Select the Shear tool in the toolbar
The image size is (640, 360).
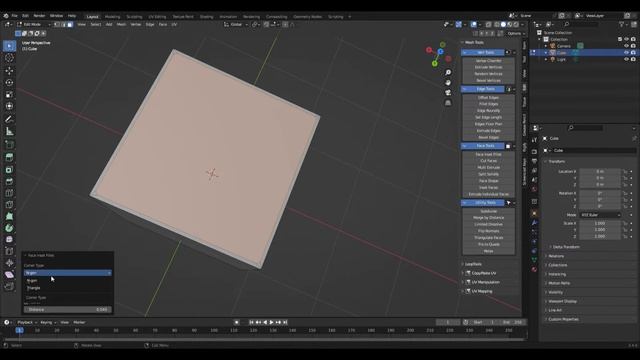point(9,275)
